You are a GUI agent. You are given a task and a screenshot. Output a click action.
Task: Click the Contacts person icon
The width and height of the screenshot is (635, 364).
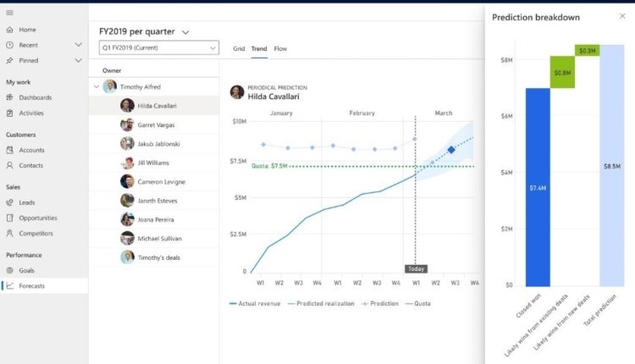pos(9,165)
